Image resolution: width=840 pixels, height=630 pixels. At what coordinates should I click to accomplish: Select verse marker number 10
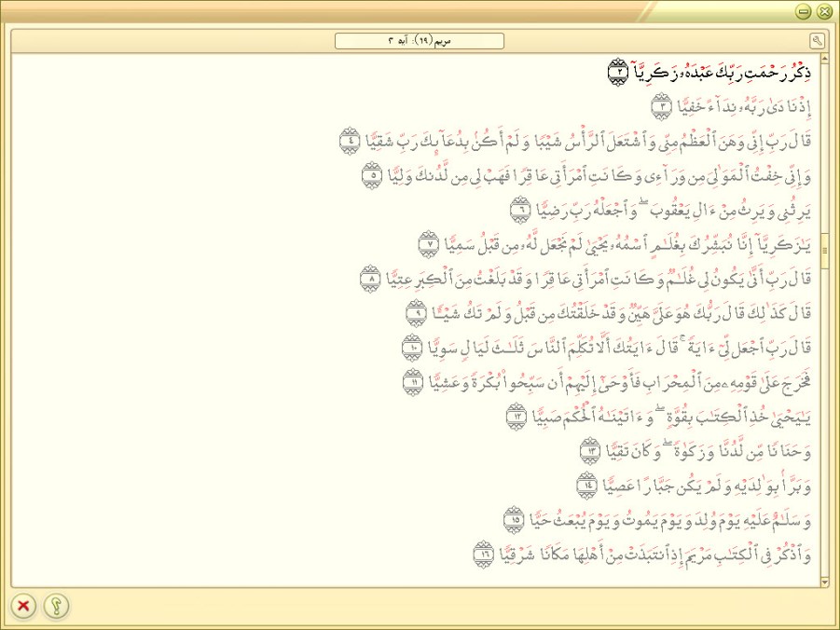[x=412, y=348]
